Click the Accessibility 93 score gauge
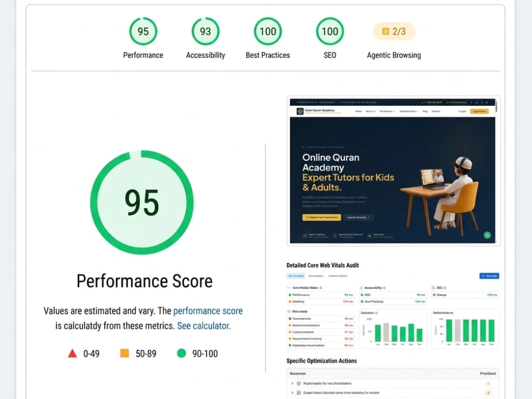 click(x=205, y=31)
